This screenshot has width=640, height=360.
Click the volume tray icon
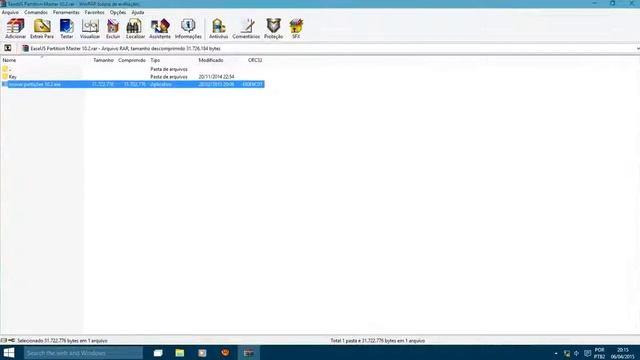click(x=576, y=353)
